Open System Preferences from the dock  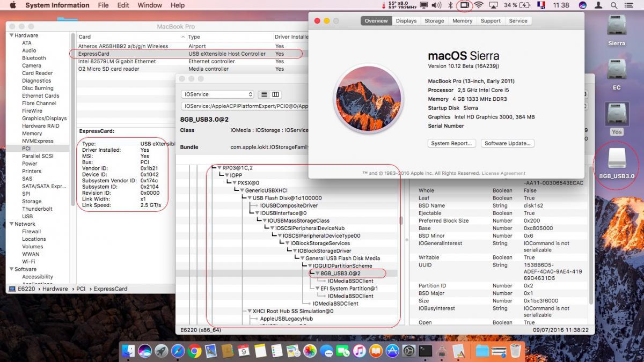click(409, 351)
